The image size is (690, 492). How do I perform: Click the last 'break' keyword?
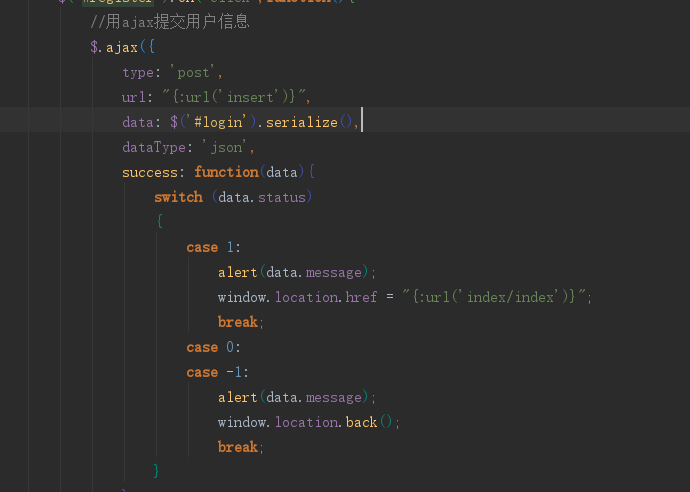coord(238,447)
